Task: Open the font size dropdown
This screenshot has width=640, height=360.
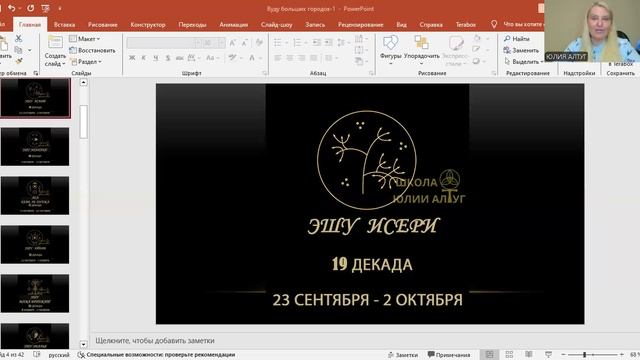Action: (x=221, y=43)
